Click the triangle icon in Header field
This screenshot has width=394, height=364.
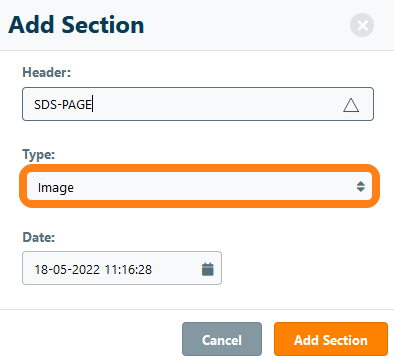(x=351, y=105)
